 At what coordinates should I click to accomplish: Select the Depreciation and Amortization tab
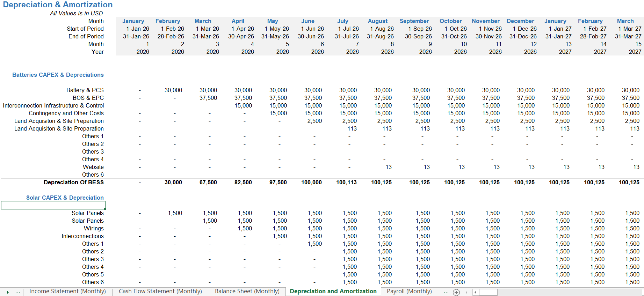point(333,291)
